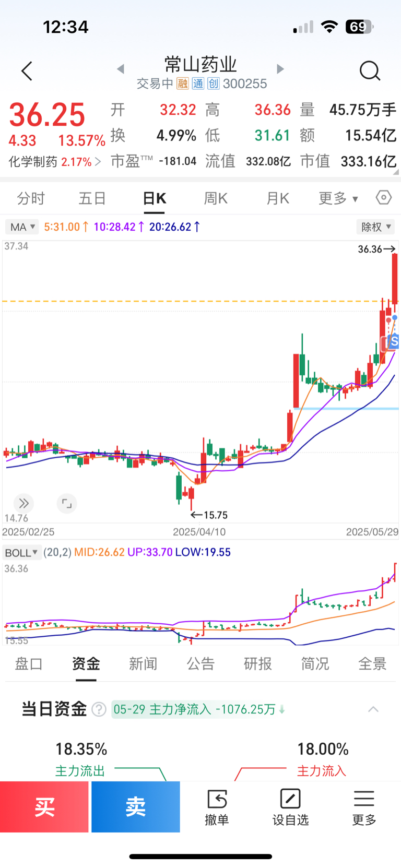Open the 除权 adjustment dropdown
This screenshot has height=868, width=401.
(x=375, y=227)
